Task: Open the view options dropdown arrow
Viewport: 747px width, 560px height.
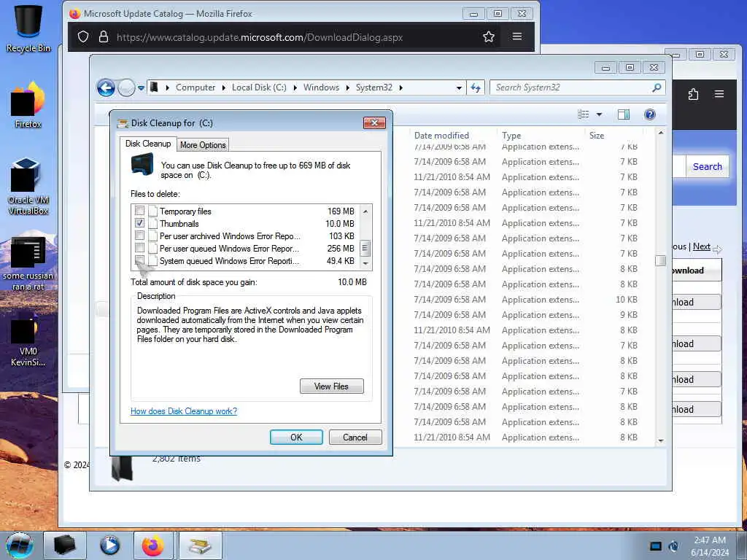Action: coord(600,114)
